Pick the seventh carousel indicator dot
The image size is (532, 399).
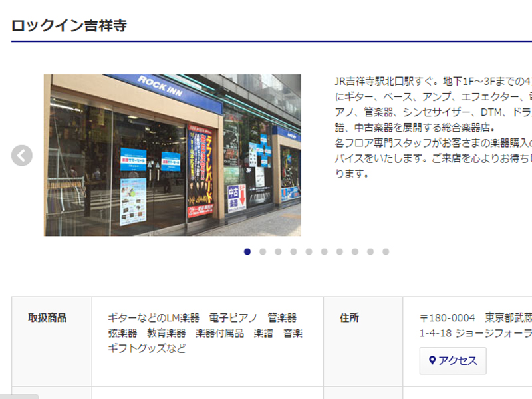[x=339, y=251]
